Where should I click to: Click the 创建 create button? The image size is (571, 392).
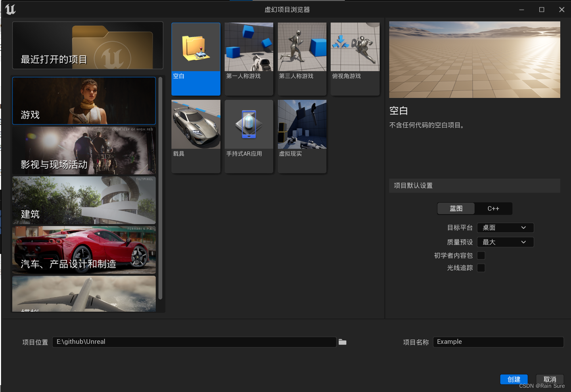point(514,379)
